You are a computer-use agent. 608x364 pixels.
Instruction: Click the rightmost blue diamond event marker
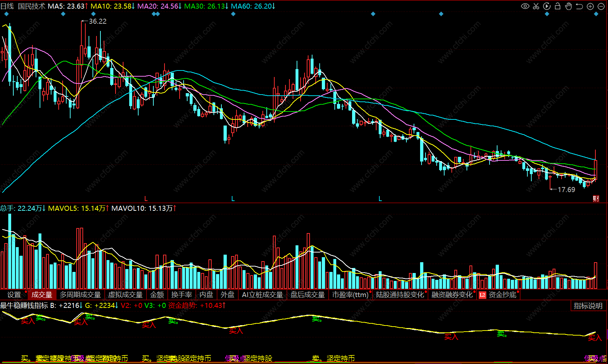tap(596, 14)
